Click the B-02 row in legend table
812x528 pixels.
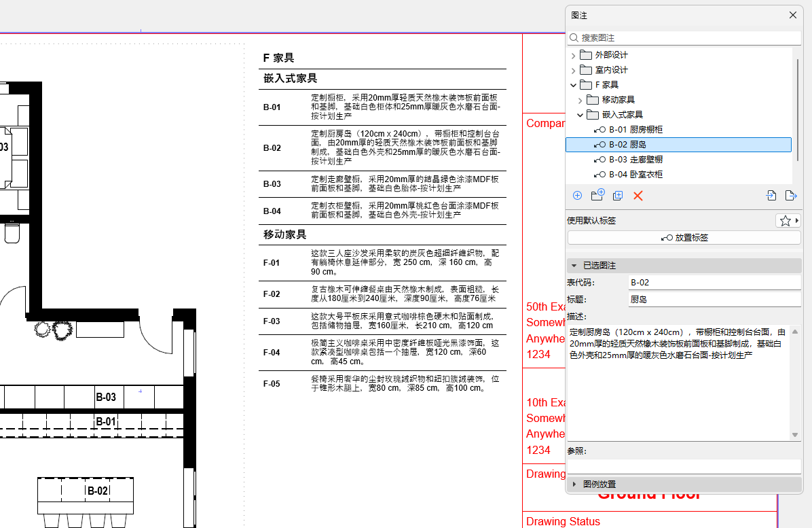click(382, 147)
